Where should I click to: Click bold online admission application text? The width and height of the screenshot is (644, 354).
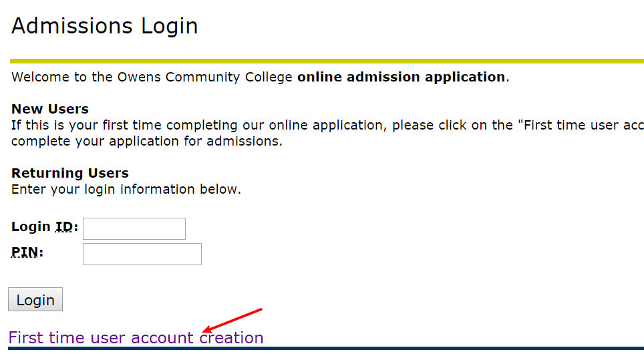click(x=401, y=77)
